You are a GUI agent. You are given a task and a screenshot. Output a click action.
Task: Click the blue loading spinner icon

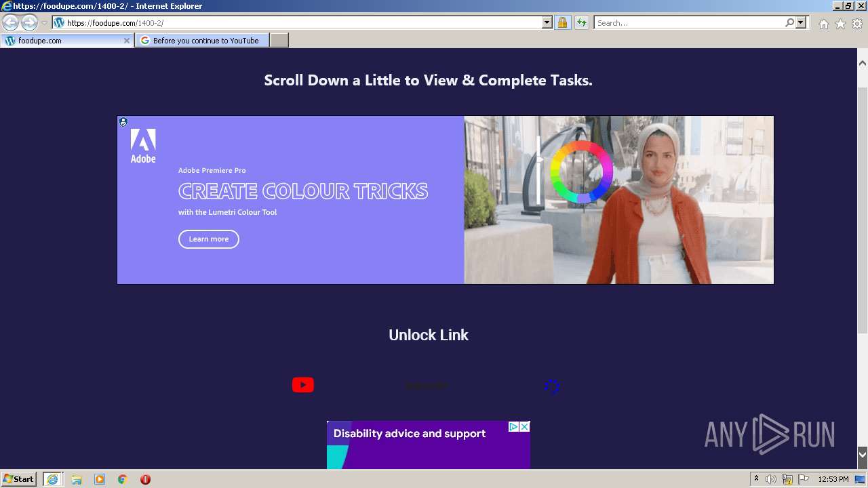(x=552, y=386)
